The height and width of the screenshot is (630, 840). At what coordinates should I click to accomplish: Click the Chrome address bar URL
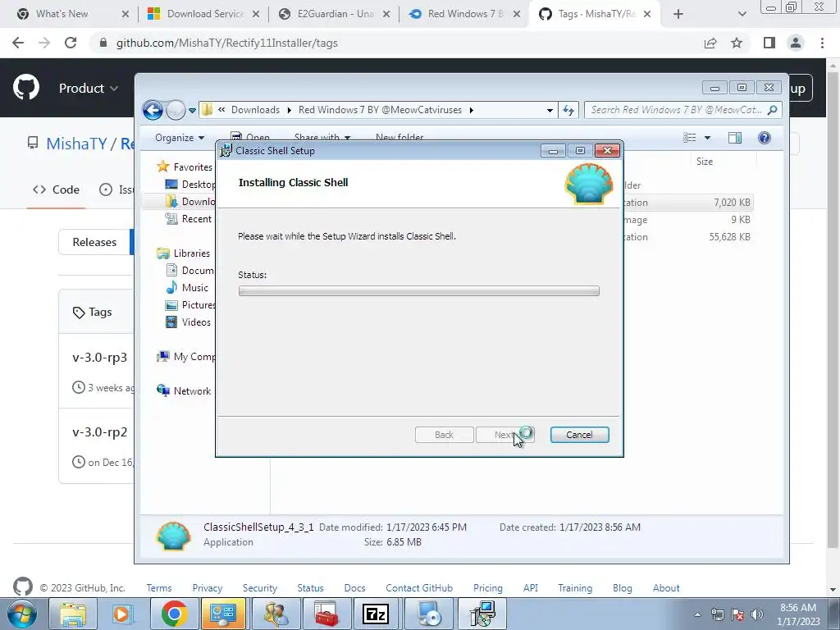click(226, 43)
